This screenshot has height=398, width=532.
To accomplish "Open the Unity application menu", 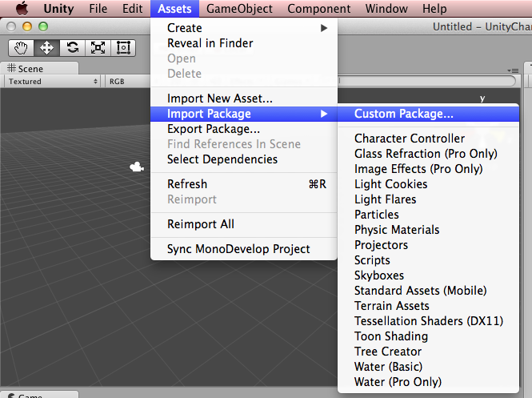I will (x=58, y=9).
